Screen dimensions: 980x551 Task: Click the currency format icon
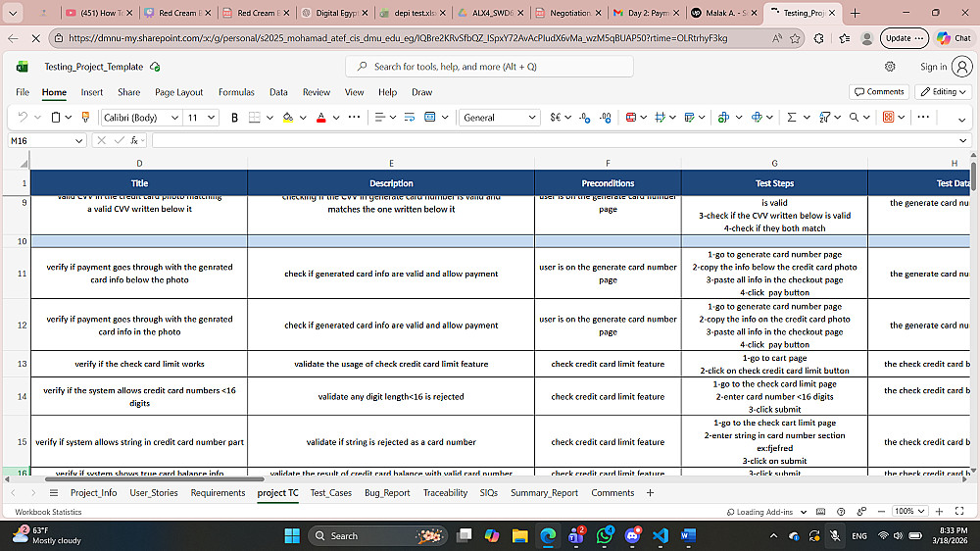(x=555, y=117)
